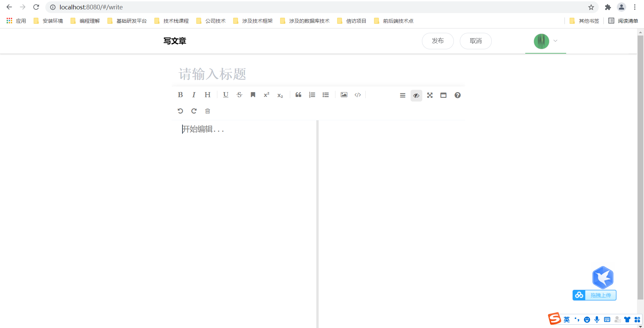Click the mark/highlight bookmark icon
The height and width of the screenshot is (328, 644).
tap(253, 95)
